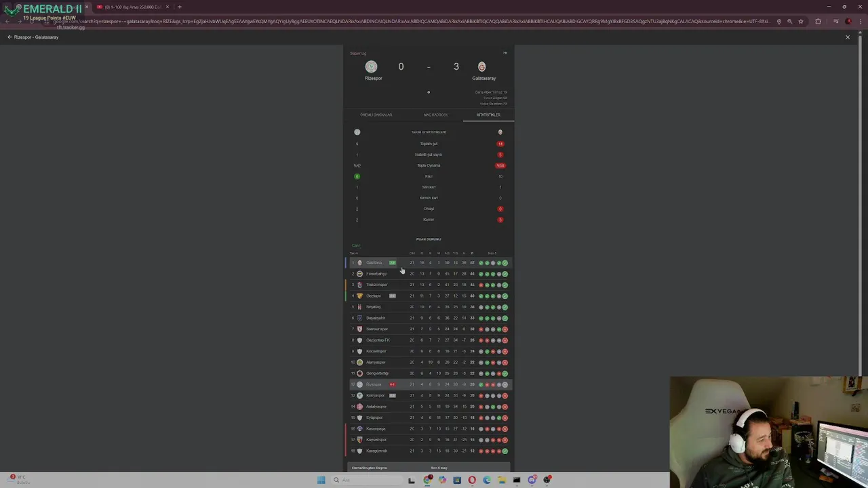Go back using the Rizespor - Galatasaray arrow
The image size is (868, 488).
(x=9, y=37)
